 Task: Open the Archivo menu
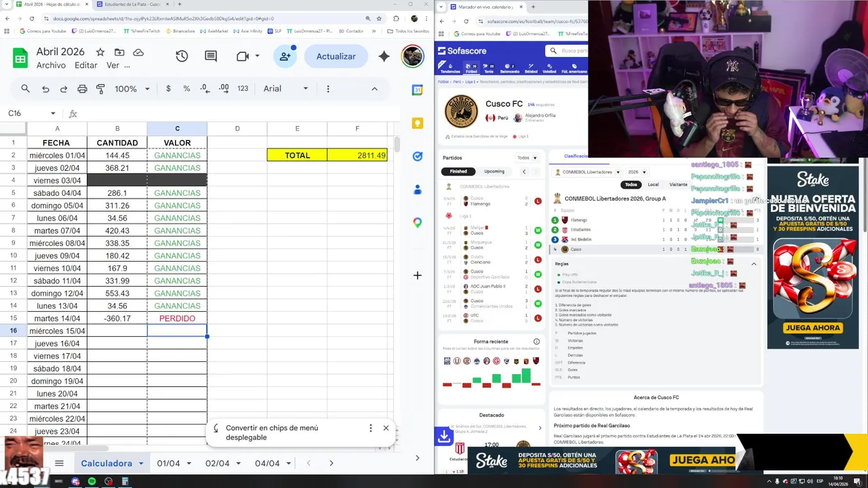click(x=51, y=66)
